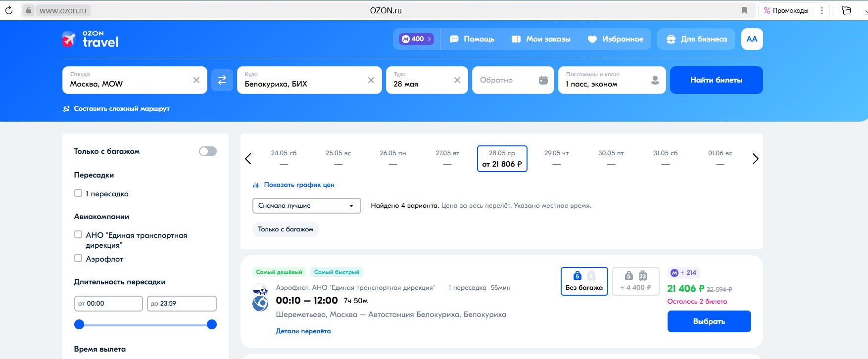Swap origin and destination cities
The height and width of the screenshot is (359, 868).
point(222,80)
